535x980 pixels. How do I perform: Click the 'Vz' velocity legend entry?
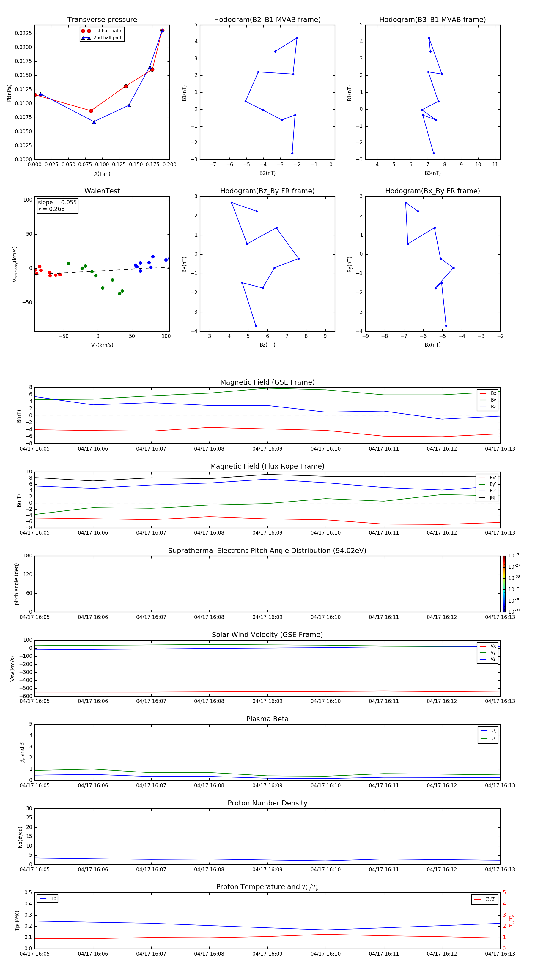click(488, 659)
